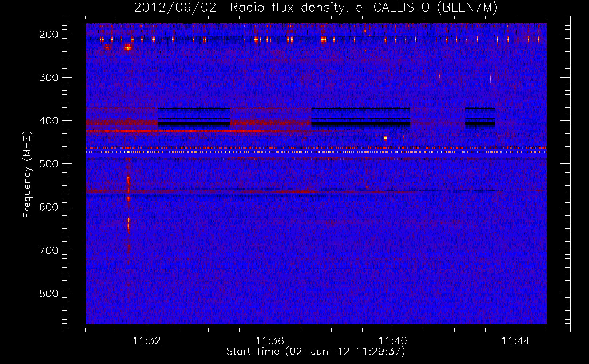Click the bright red-yellow burst near 230 MHz
The width and height of the screenshot is (589, 364).
pyautogui.click(x=128, y=47)
